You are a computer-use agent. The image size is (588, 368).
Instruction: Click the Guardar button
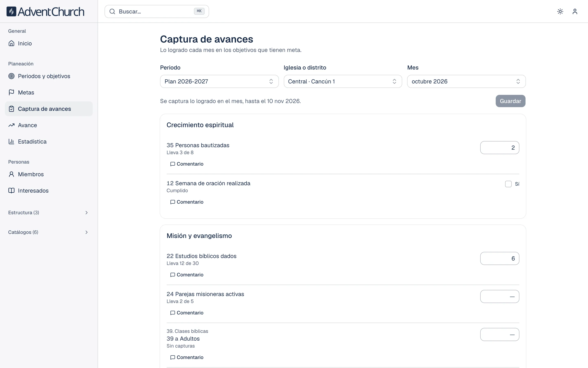[510, 101]
